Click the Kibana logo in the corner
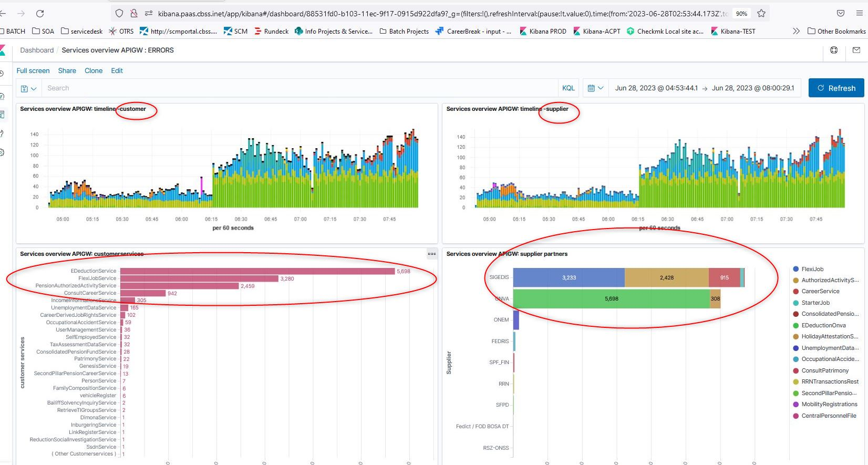 3,50
